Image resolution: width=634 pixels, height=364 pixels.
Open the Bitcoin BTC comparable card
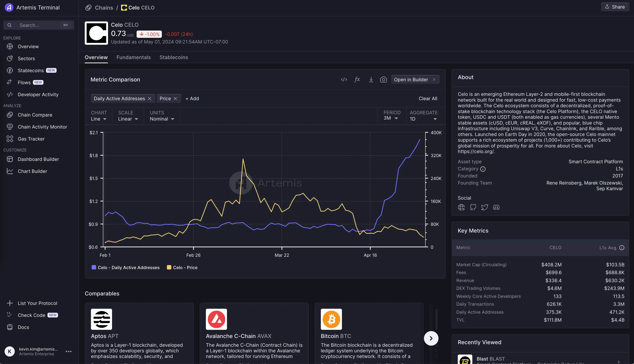tap(369, 333)
